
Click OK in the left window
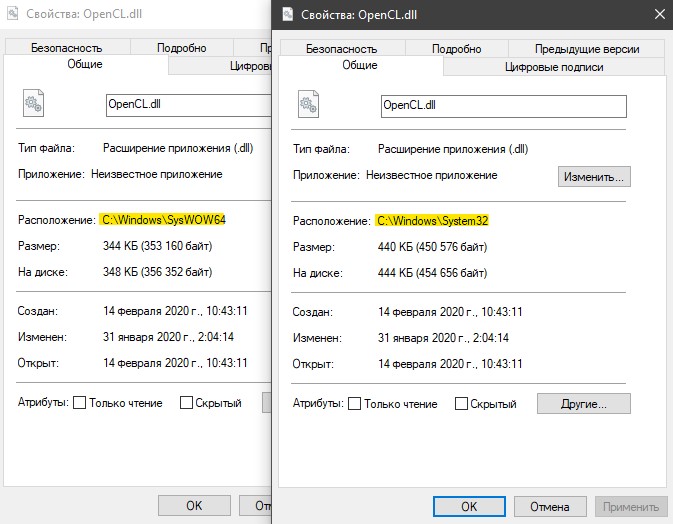tap(194, 506)
